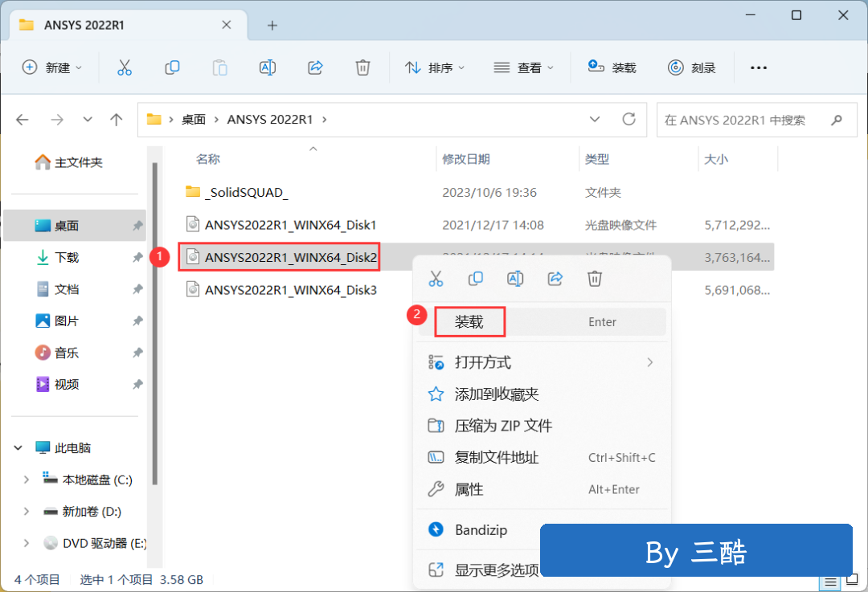Expand DVD 驱动器 (E:) in the sidebar
This screenshot has height=592, width=868.
(26, 543)
